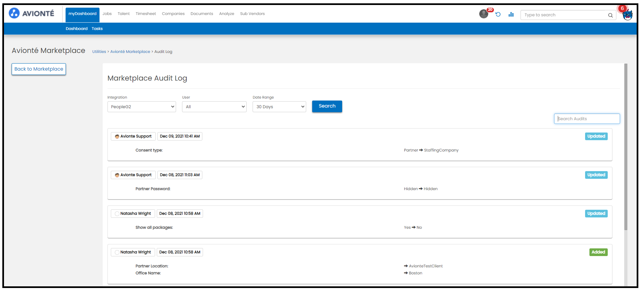Click the Dec 08, 2021 10:58 AM timestamp on Show all packages entry
This screenshot has width=644, height=292.
click(x=180, y=213)
